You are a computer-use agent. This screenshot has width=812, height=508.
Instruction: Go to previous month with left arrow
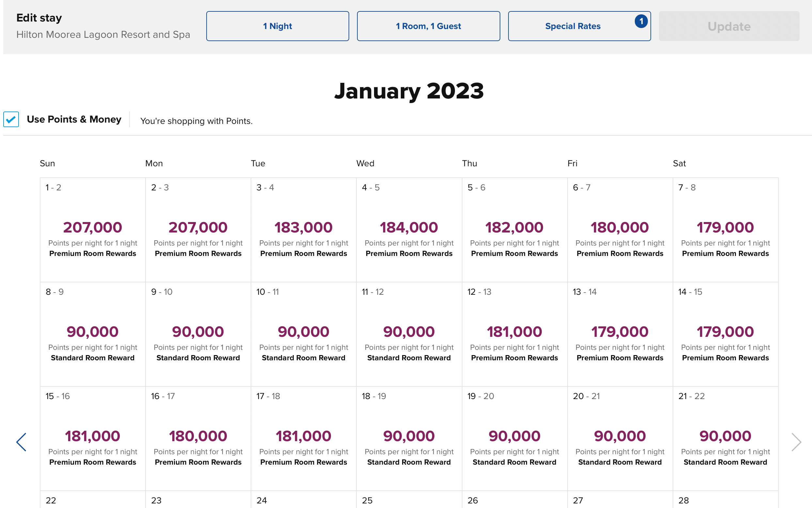pyautogui.click(x=21, y=442)
